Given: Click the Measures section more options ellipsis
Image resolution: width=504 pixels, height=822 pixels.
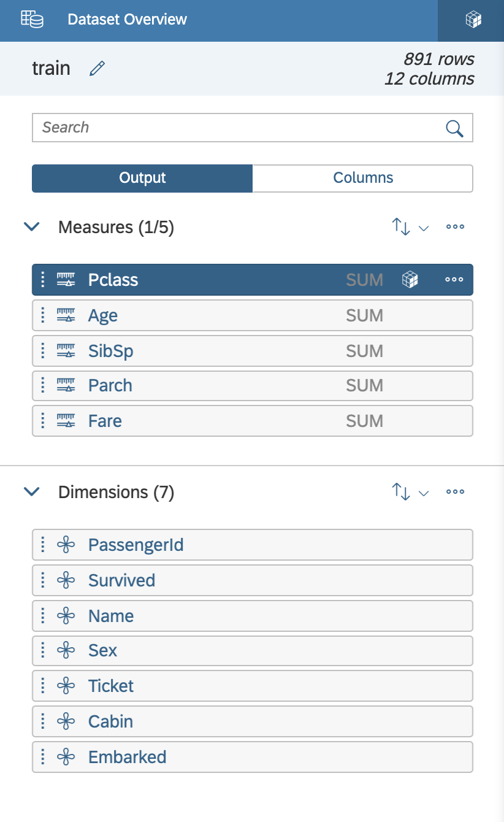Looking at the screenshot, I should tap(455, 227).
